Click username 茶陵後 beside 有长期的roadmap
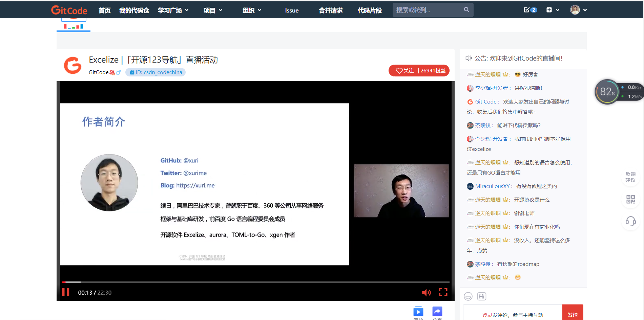644x320 pixels. (x=483, y=264)
